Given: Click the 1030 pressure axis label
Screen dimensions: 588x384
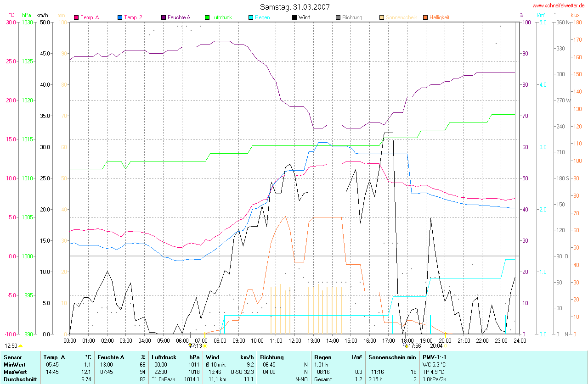Looking at the screenshot, I should click(x=27, y=22).
